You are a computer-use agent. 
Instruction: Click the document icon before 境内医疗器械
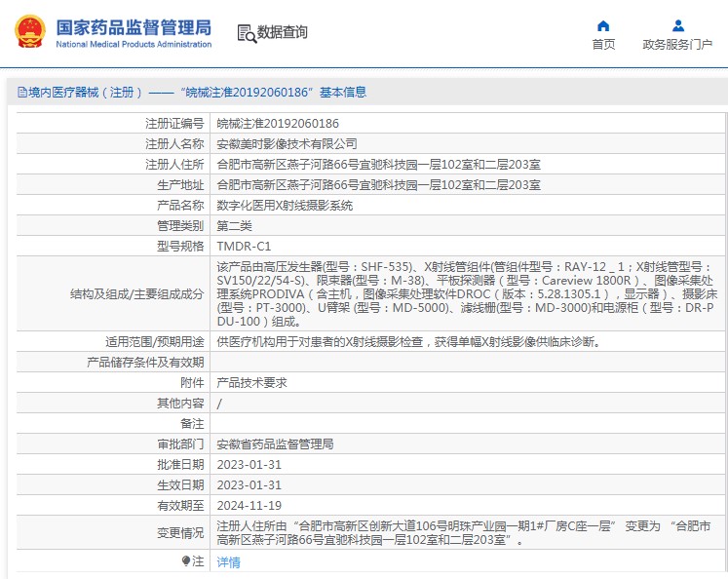point(22,92)
